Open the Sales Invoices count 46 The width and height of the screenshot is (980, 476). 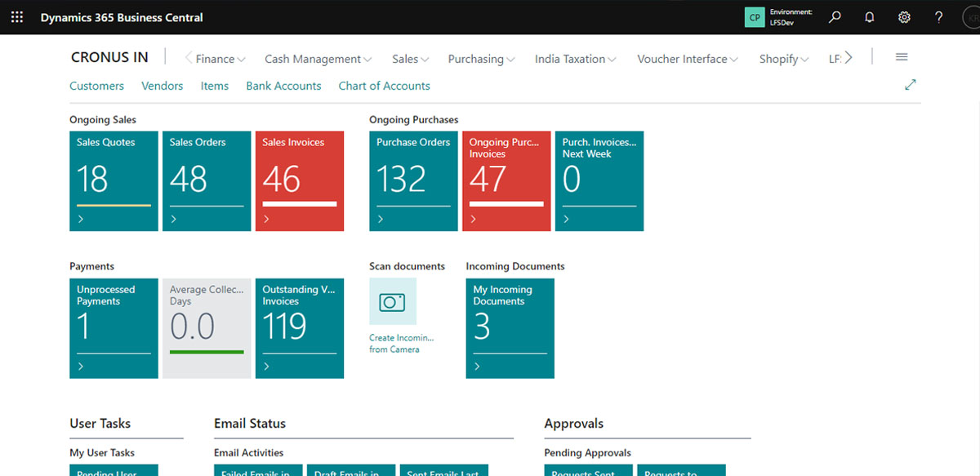281,179
